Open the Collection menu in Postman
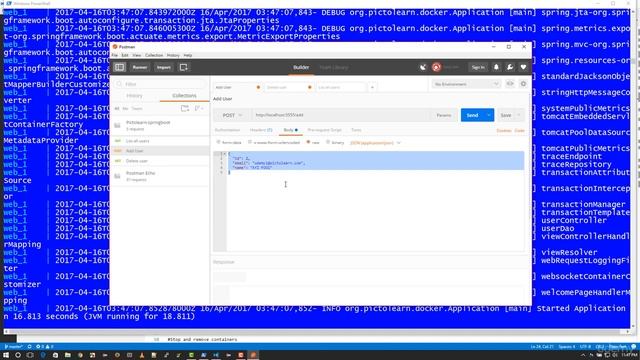 click(154, 55)
